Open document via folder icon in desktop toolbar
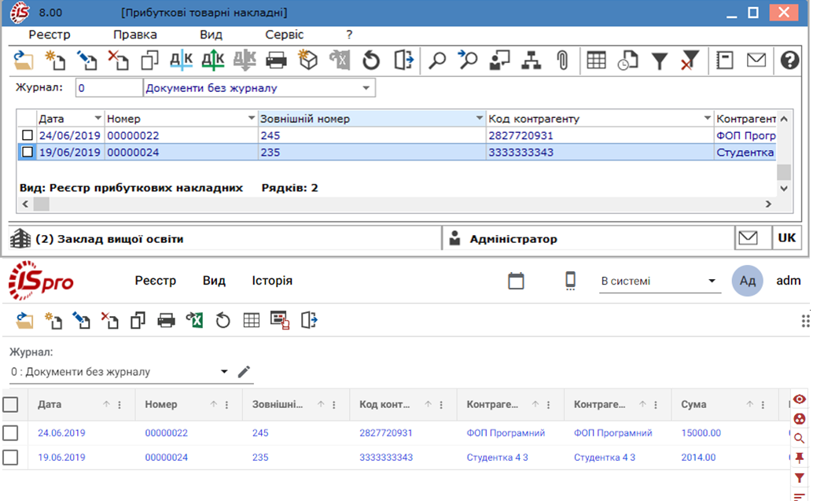This screenshot has height=504, width=813. point(24,61)
